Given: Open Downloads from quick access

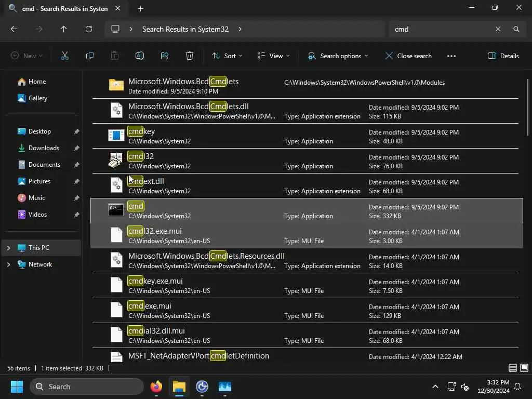Looking at the screenshot, I should coord(44,148).
